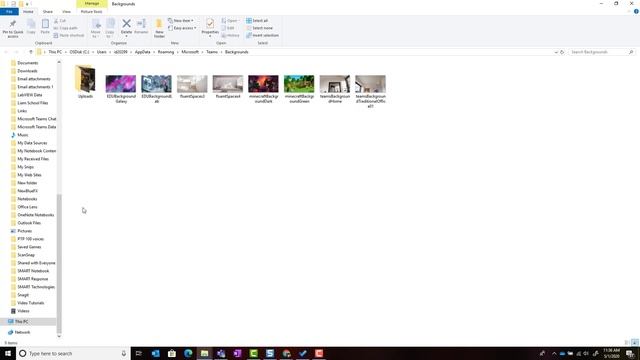Click the Paste icon in ribbon
Viewport: 640px width, 360px height.
click(45, 27)
